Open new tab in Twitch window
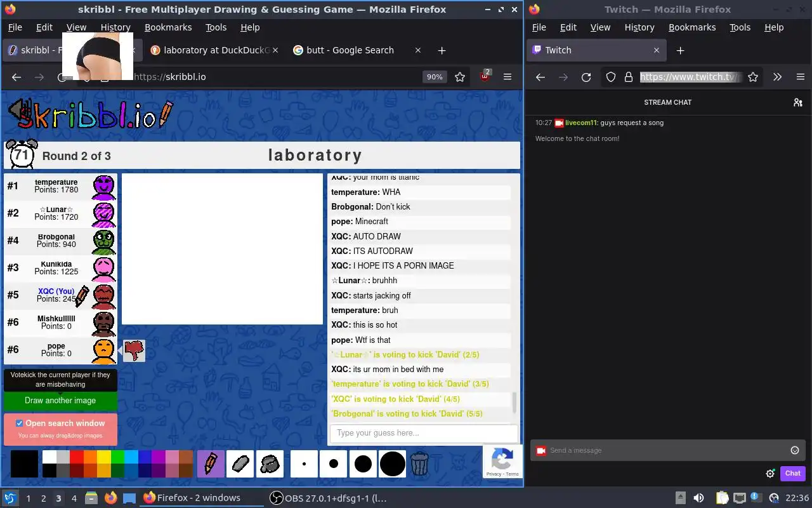This screenshot has width=812, height=508. coord(680,50)
